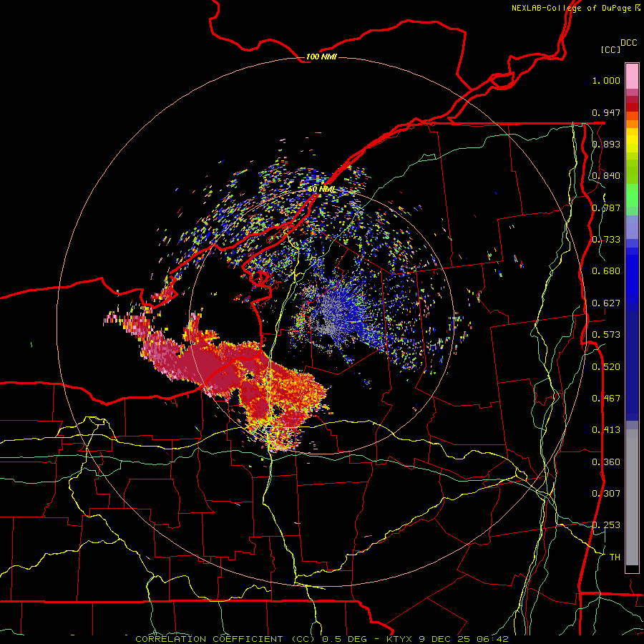
Task: Select the 0.680 scale value
Action: [x=606, y=271]
